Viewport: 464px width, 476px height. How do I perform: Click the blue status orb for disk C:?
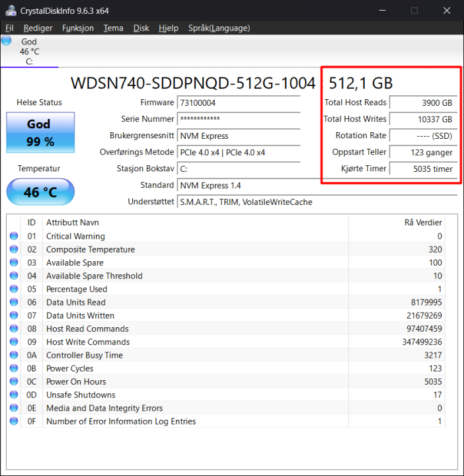(x=7, y=40)
